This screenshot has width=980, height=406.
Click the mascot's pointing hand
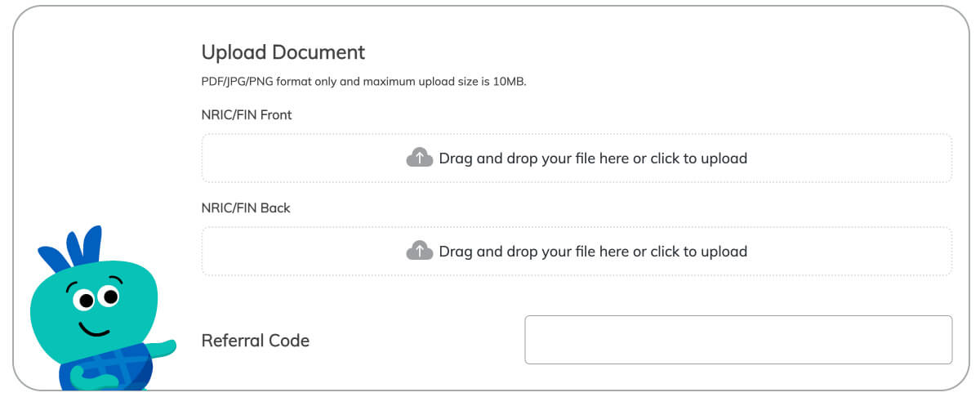(x=162, y=349)
